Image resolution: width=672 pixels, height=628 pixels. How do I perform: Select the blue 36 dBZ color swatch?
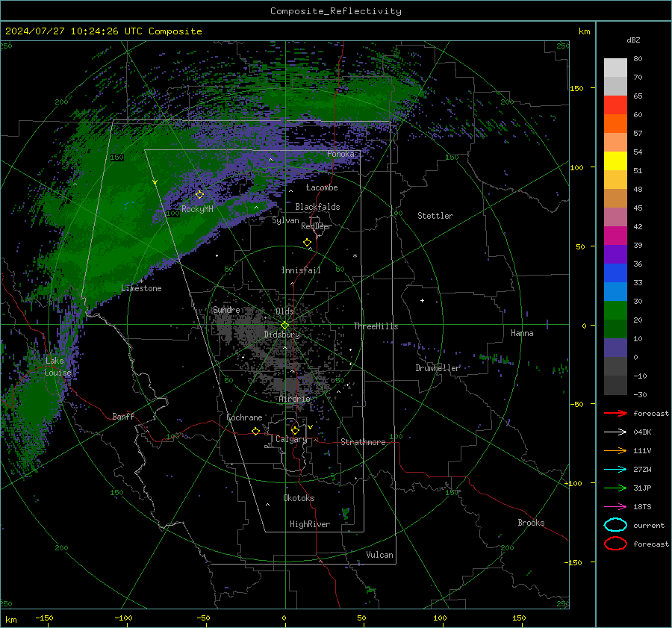tap(615, 273)
